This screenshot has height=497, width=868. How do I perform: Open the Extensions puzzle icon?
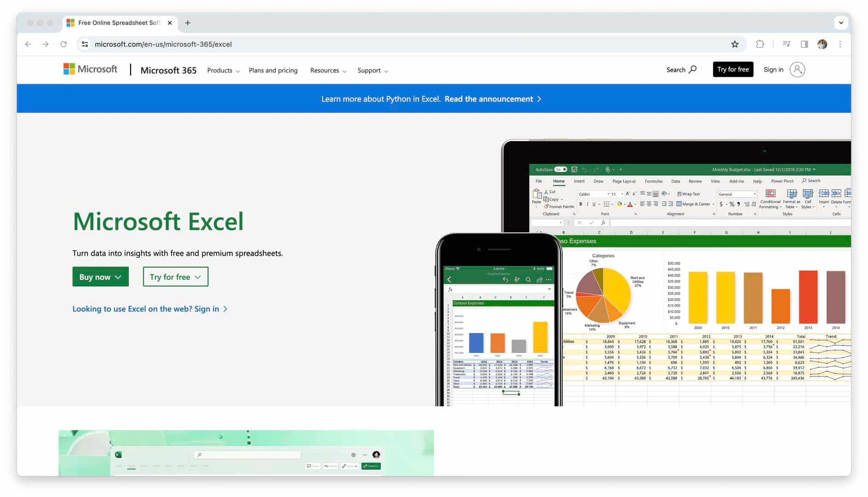coord(760,44)
